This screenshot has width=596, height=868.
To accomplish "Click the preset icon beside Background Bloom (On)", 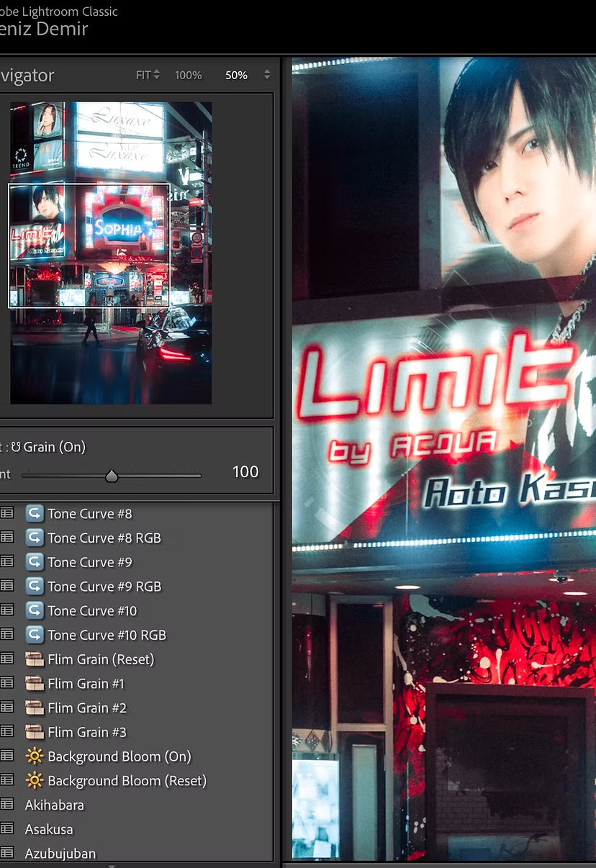I will click(6, 756).
